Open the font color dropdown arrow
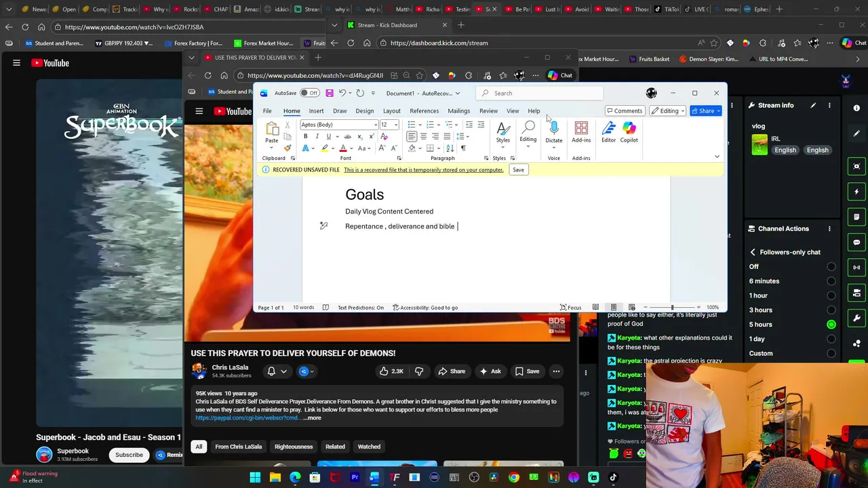 pyautogui.click(x=351, y=148)
